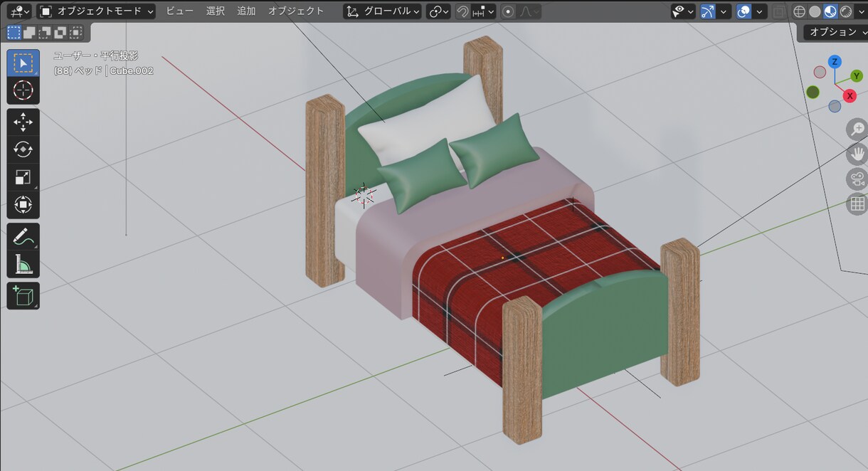Switch to material preview shading
868x471 pixels.
point(830,11)
